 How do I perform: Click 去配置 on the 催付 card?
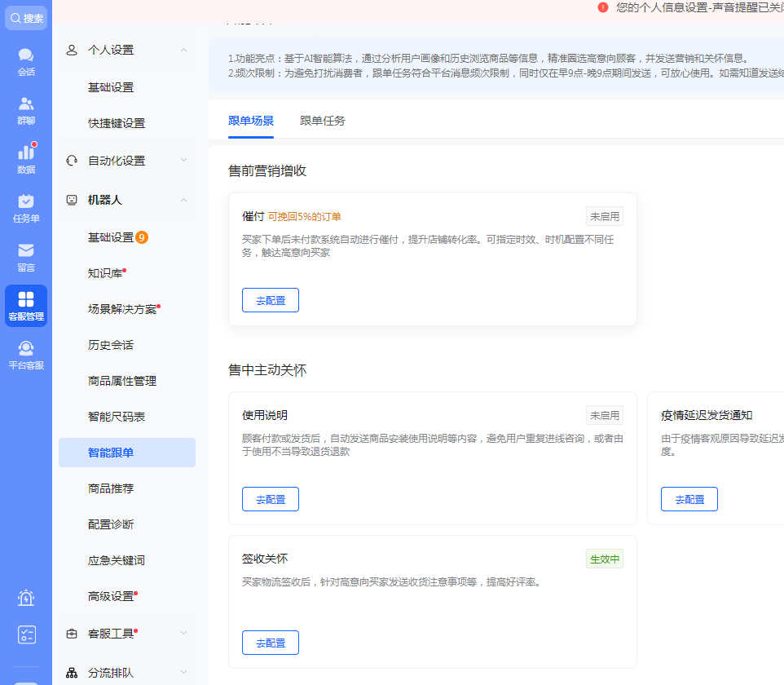[x=270, y=300]
